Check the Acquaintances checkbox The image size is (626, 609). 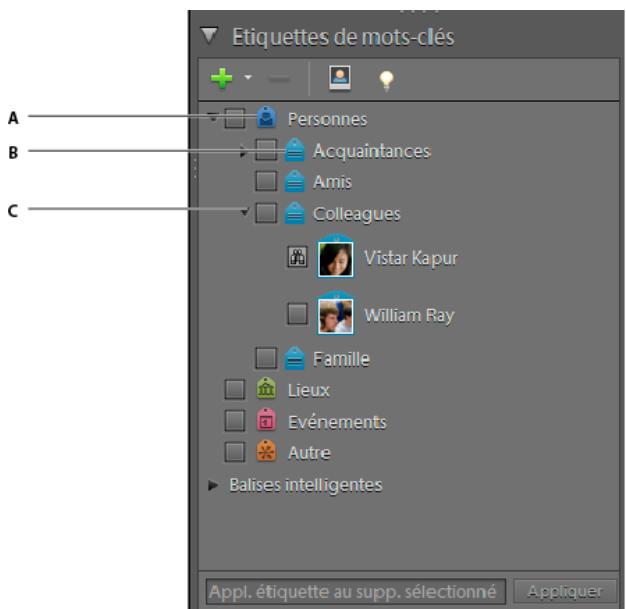(266, 150)
